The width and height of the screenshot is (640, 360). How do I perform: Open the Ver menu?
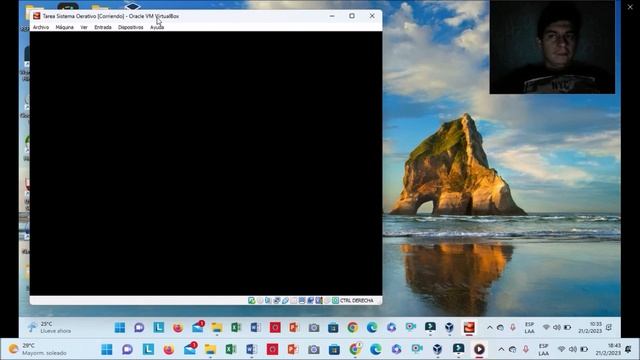84,27
